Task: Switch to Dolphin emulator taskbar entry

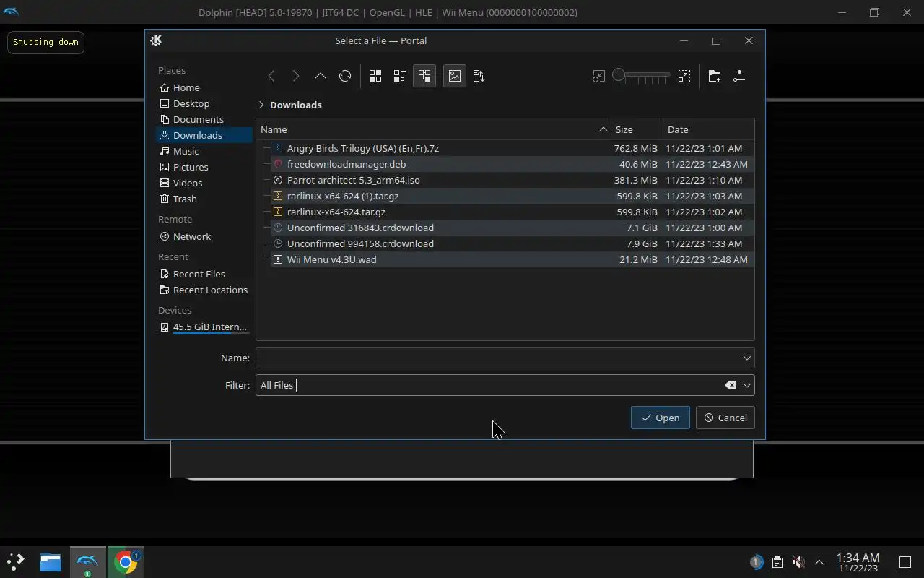Action: tap(87, 561)
